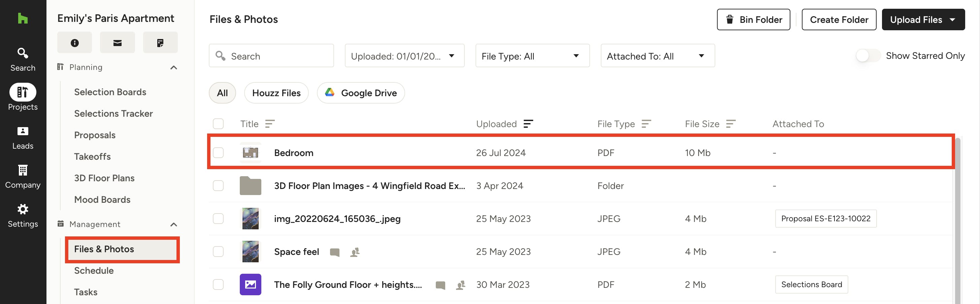The height and width of the screenshot is (304, 980).
Task: Open the File Type: All dropdown
Action: click(x=532, y=56)
